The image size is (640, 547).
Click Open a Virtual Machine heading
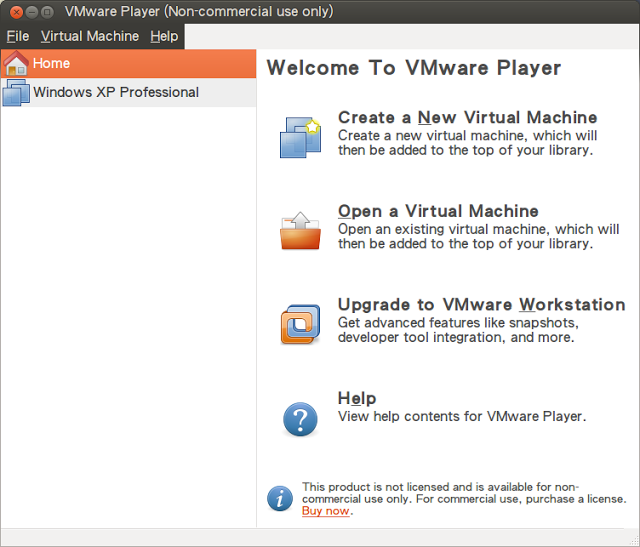[438, 211]
